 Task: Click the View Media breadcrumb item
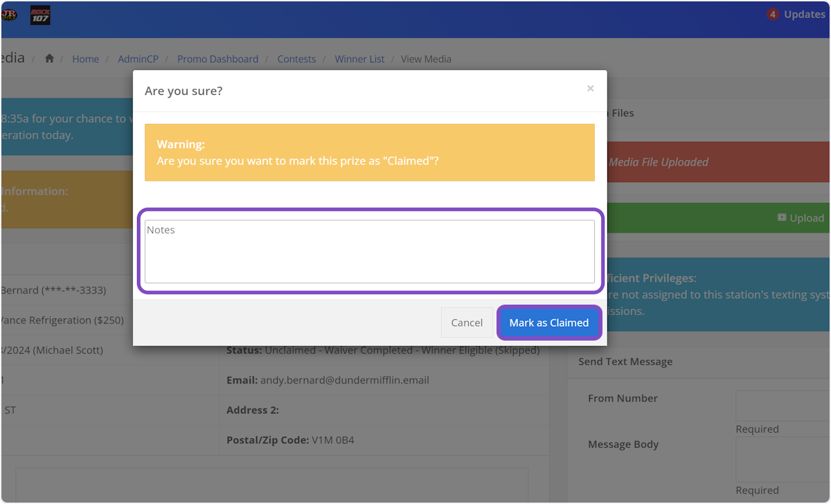pyautogui.click(x=426, y=59)
